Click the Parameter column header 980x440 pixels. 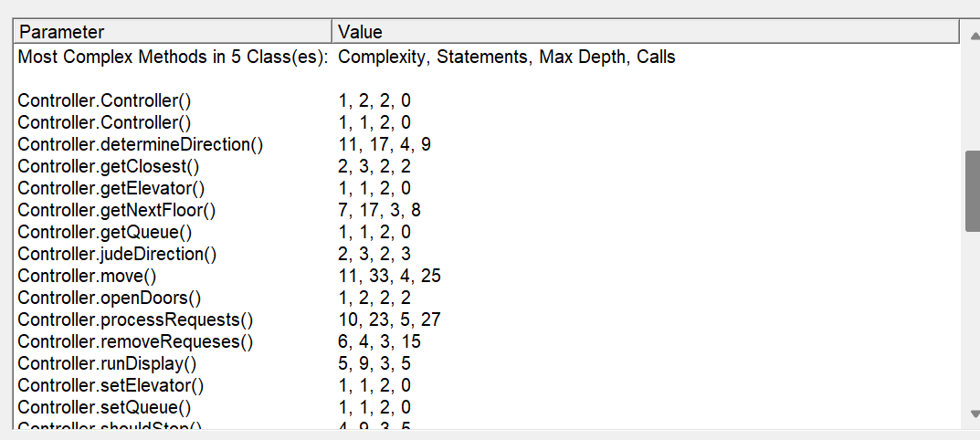pyautogui.click(x=174, y=32)
